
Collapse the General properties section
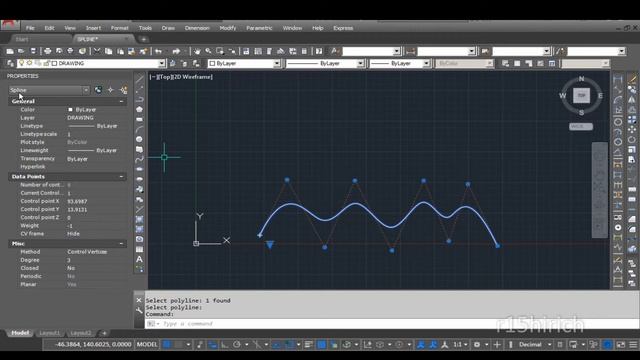[121, 101]
